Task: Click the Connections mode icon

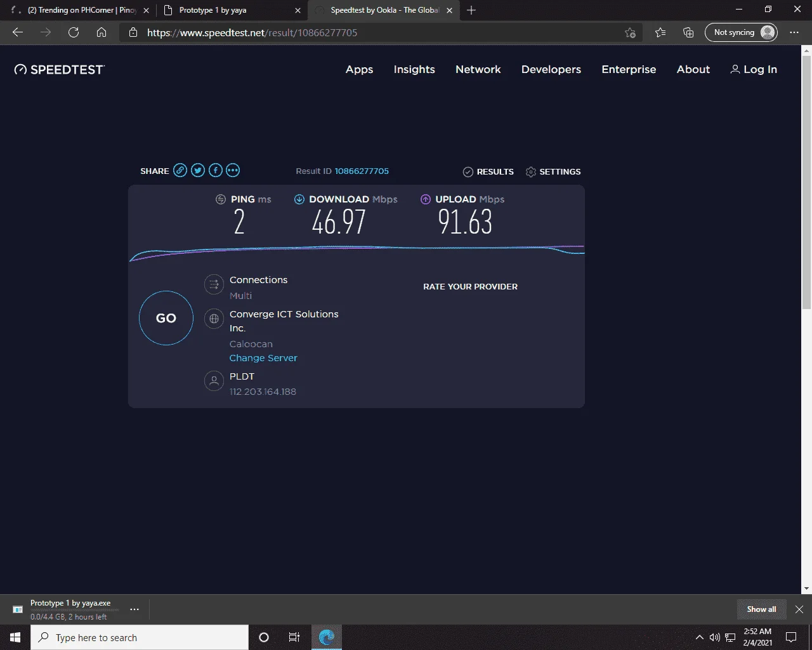Action: [214, 284]
